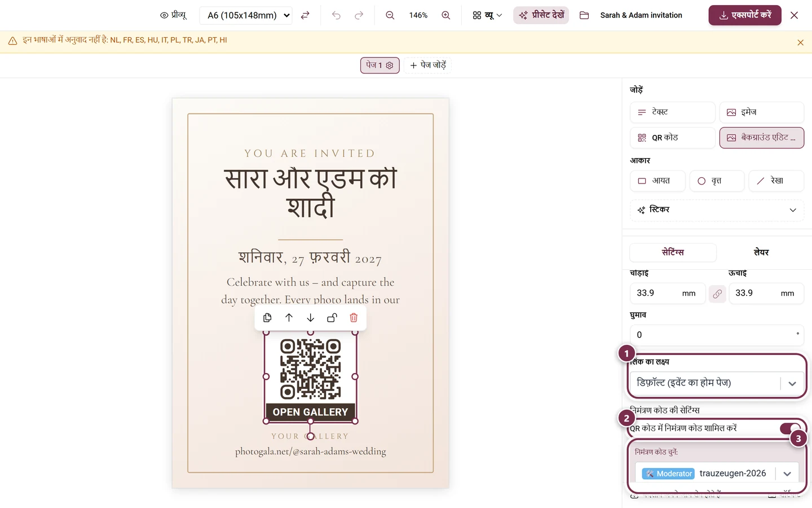Select the QR code on the canvas

(x=311, y=377)
